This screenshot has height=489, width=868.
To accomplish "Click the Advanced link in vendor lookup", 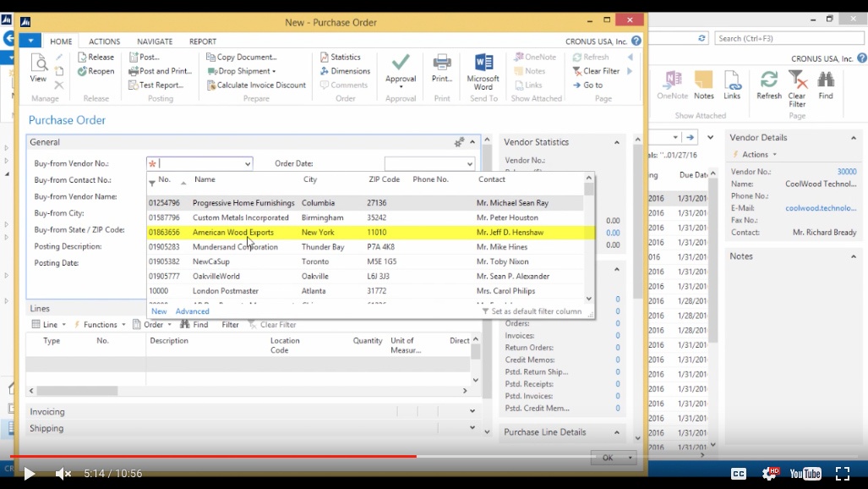I will (192, 311).
